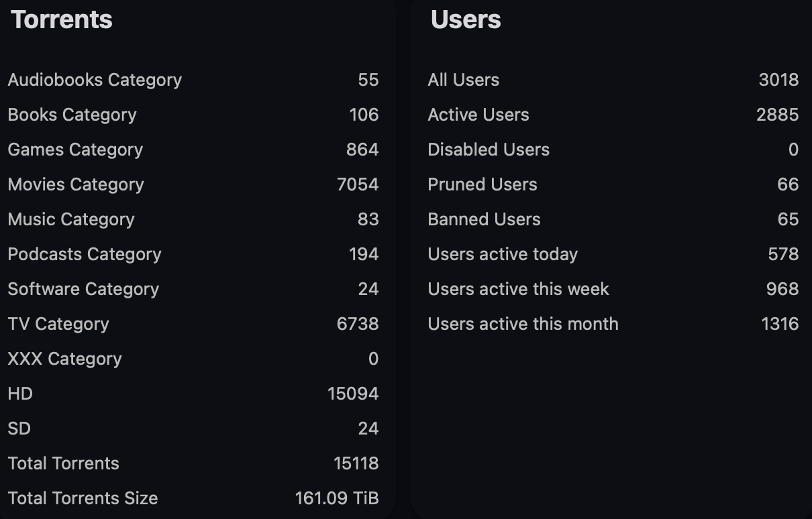This screenshot has height=519, width=812.
Task: Click the Users active this month count
Action: [x=780, y=324]
